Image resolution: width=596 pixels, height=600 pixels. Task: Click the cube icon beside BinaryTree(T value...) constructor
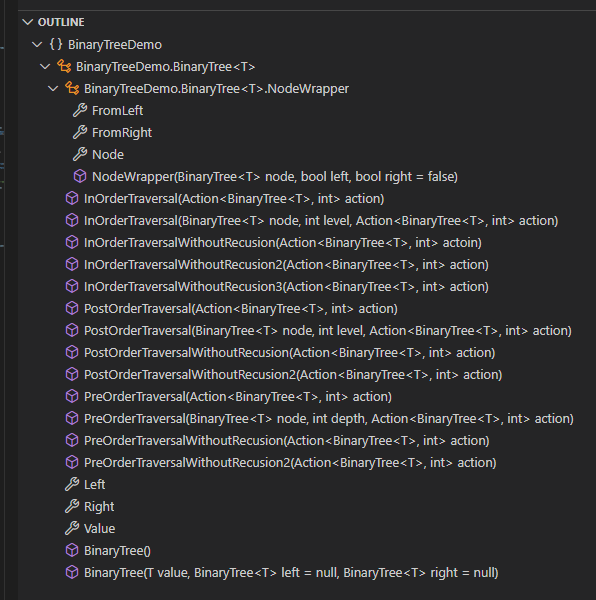coord(72,572)
